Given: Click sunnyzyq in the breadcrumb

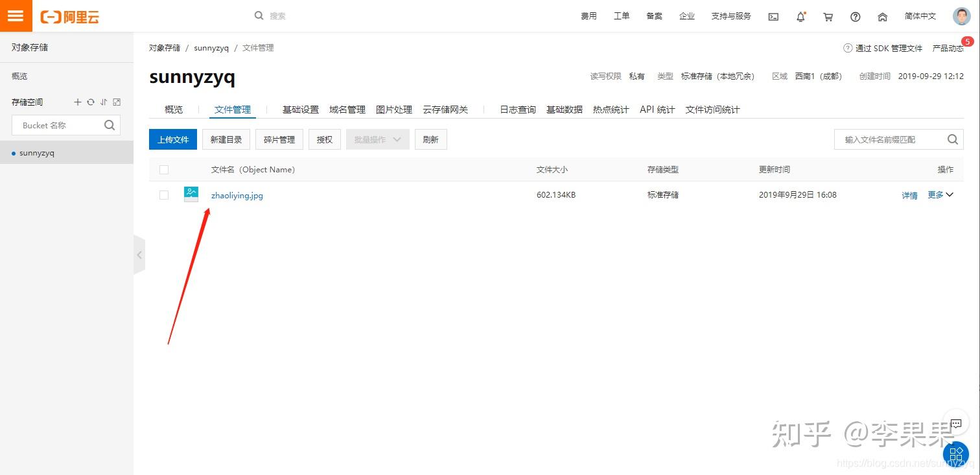Looking at the screenshot, I should (x=211, y=48).
